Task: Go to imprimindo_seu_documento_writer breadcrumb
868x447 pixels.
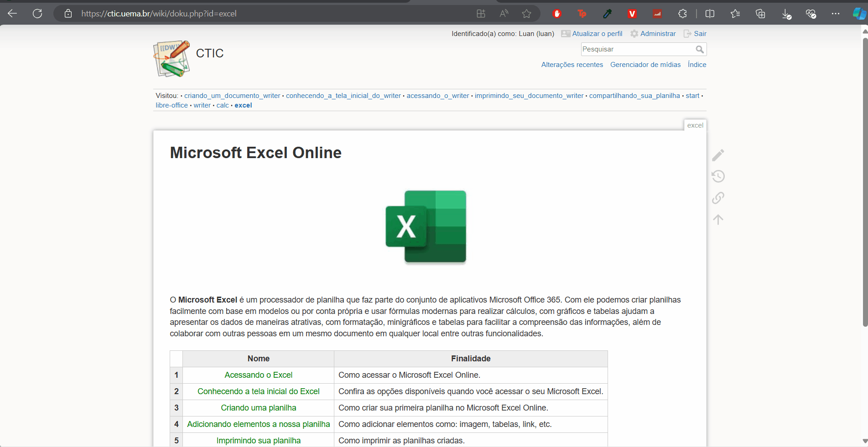Action: [529, 96]
